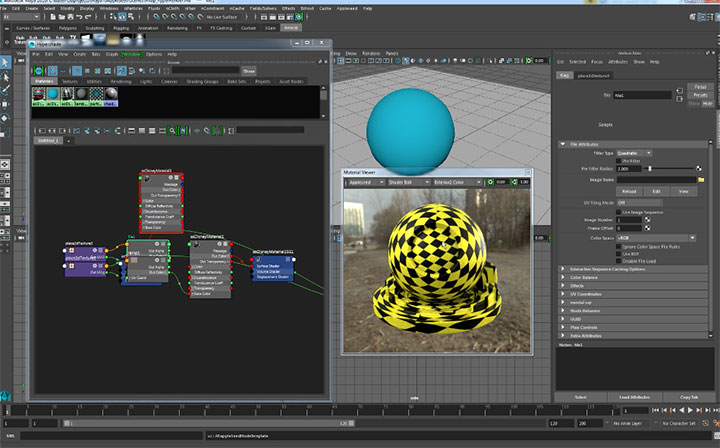This screenshot has height=448, width=720.
Task: Click the Pre Filter Radius slider
Action: [669, 169]
